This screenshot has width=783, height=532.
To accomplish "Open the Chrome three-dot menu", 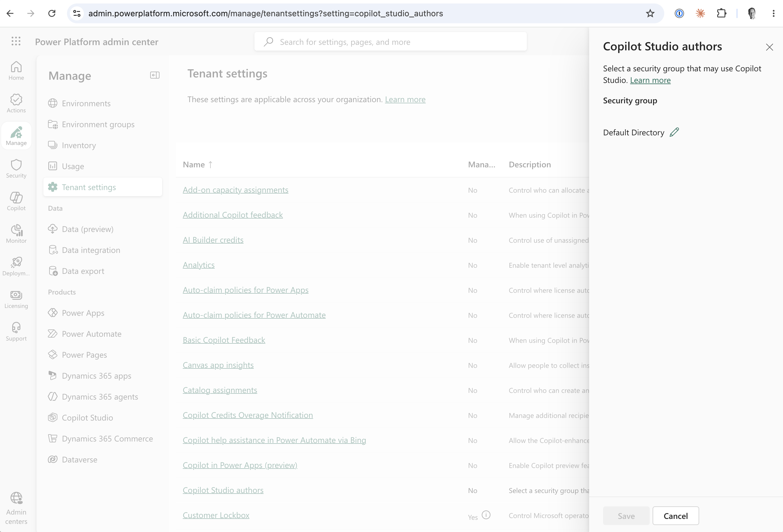I will tap(773, 13).
